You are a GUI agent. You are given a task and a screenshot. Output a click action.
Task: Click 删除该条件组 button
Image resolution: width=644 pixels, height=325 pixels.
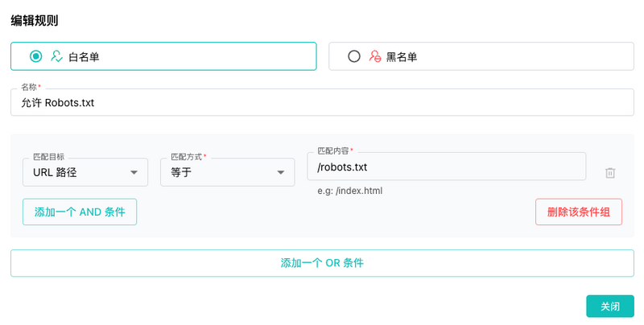[x=578, y=212]
